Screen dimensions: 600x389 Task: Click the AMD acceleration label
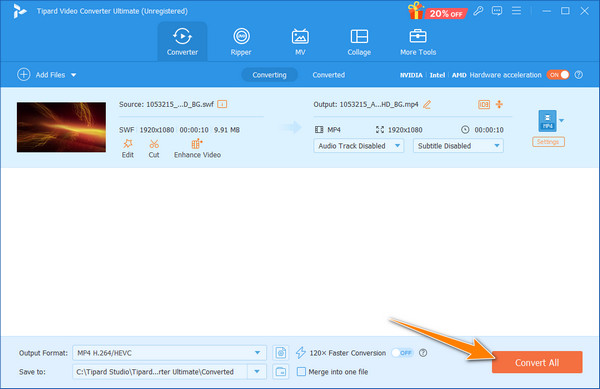point(459,75)
